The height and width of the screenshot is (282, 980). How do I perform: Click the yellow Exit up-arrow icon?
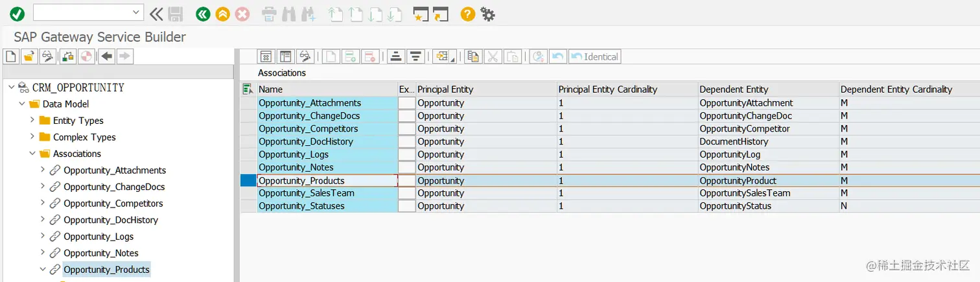(222, 14)
